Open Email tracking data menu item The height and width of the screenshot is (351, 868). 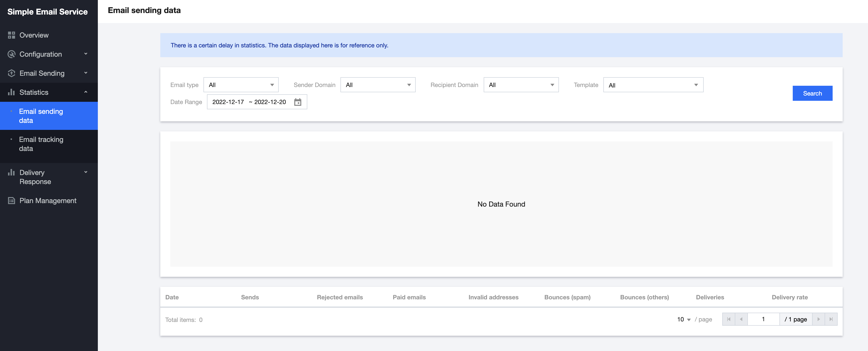[x=41, y=144]
